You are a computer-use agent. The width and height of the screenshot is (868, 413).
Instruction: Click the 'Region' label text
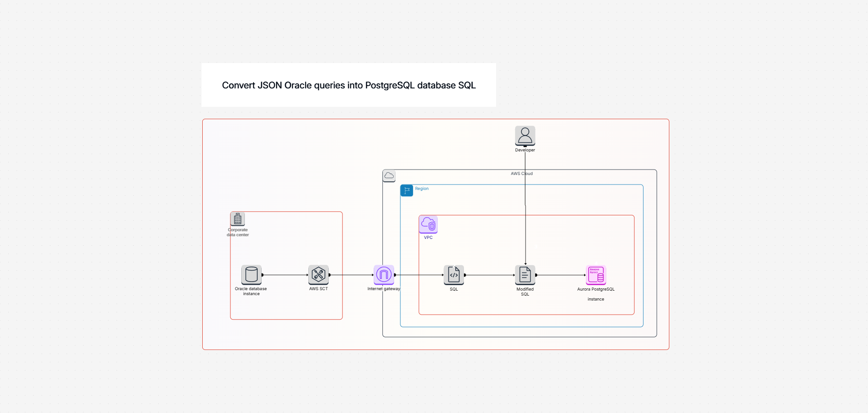pyautogui.click(x=422, y=189)
